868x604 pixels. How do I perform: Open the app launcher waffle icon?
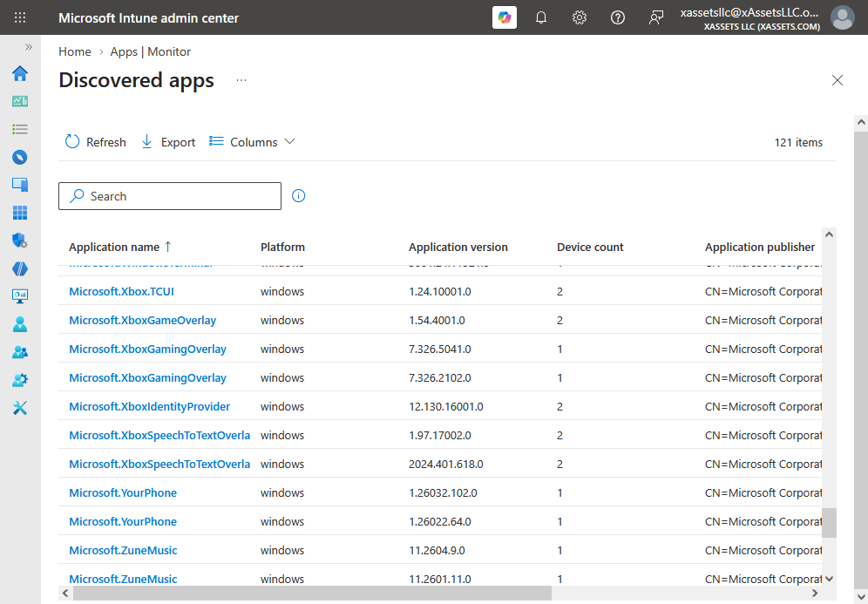(20, 17)
